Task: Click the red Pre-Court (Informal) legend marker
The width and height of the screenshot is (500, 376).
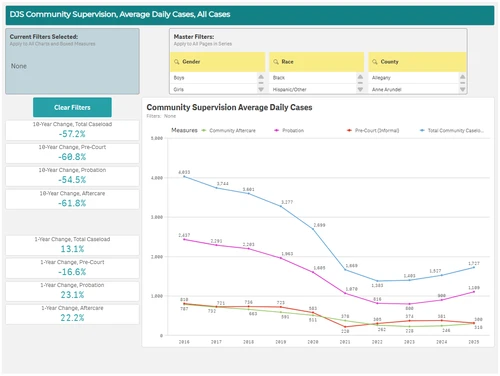Action: (x=349, y=130)
